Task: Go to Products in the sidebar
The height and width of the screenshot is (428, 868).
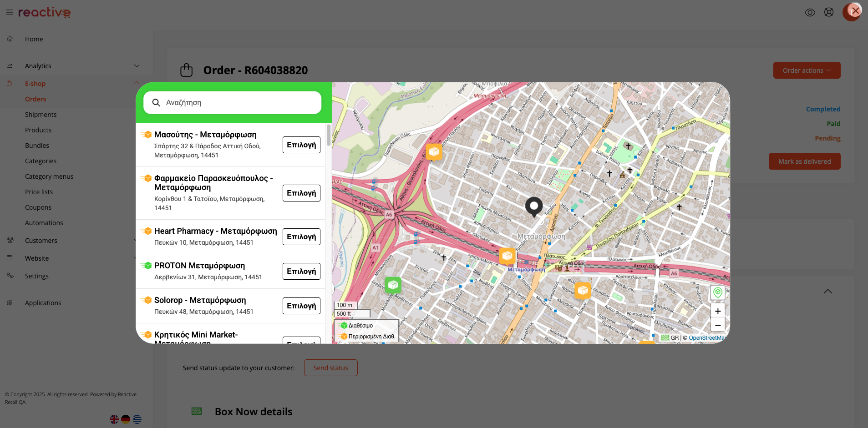Action: 38,130
